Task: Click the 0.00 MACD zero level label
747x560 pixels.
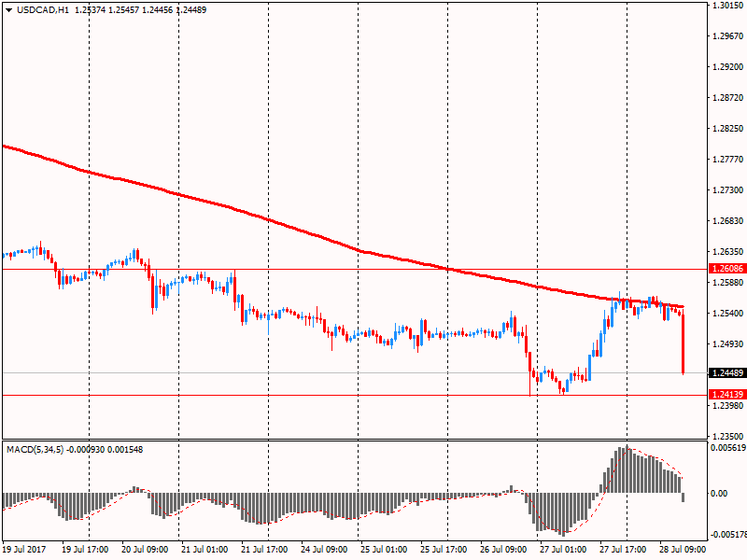Action: pyautogui.click(x=719, y=494)
